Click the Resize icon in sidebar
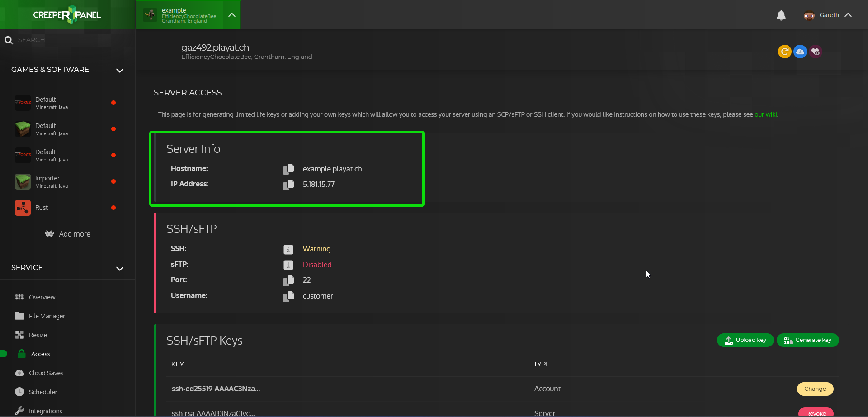868x417 pixels. 19,335
